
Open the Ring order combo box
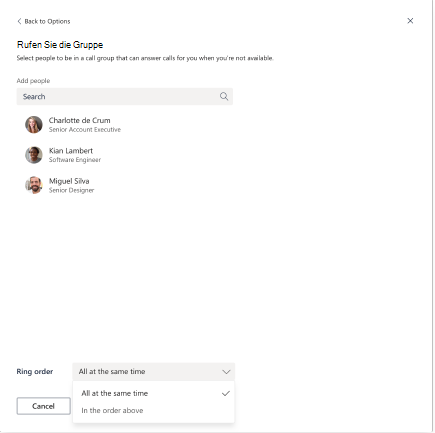[154, 372]
